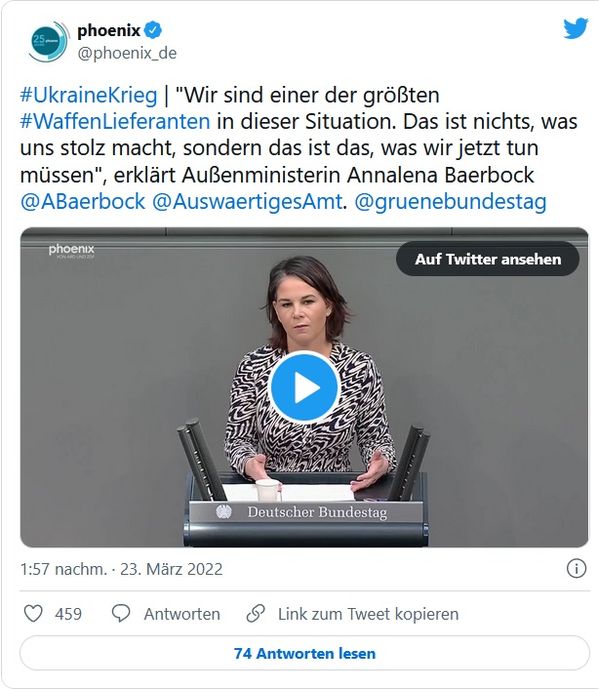The height and width of the screenshot is (689, 599).
Task: Visit the @AuswaertigesAmt mention
Action: coord(247,202)
